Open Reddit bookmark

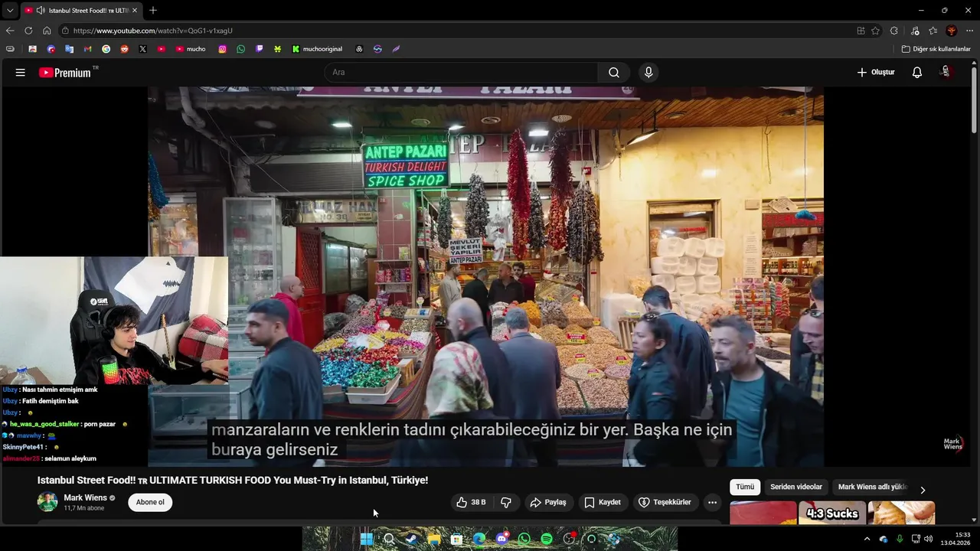(x=124, y=49)
